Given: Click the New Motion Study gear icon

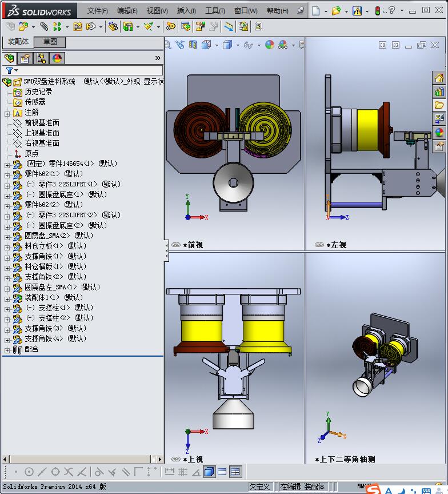Looking at the screenshot, I should point(171,26).
